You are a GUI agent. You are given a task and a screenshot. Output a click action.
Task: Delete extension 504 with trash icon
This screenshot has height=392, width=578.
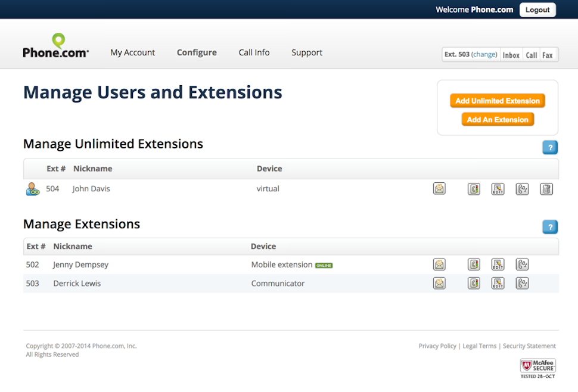[x=546, y=189]
